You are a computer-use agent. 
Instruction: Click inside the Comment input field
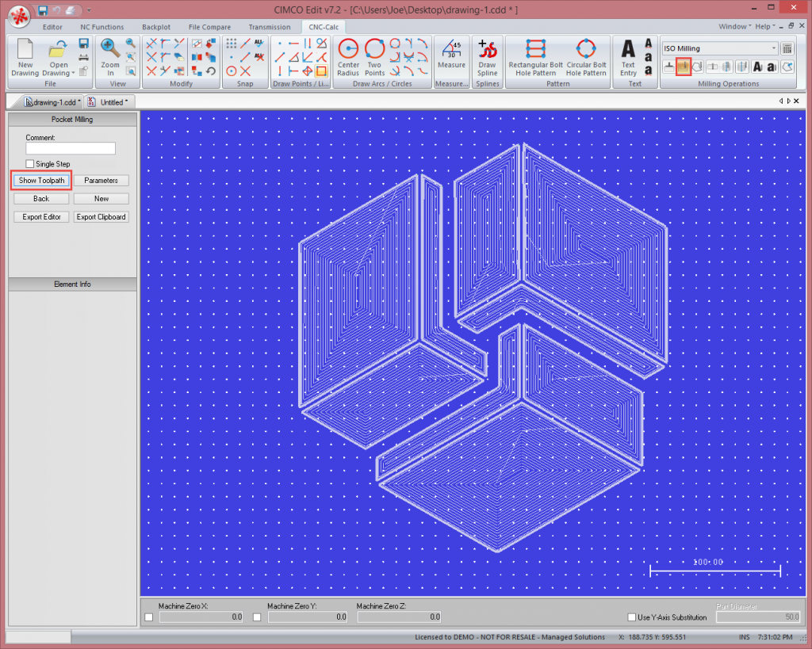[71, 147]
